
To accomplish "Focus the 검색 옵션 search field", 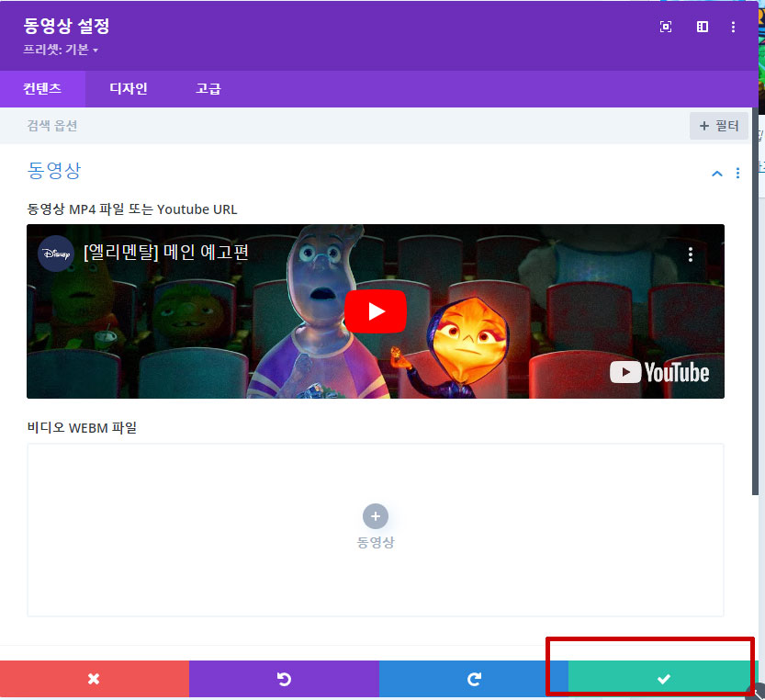I will click(342, 126).
